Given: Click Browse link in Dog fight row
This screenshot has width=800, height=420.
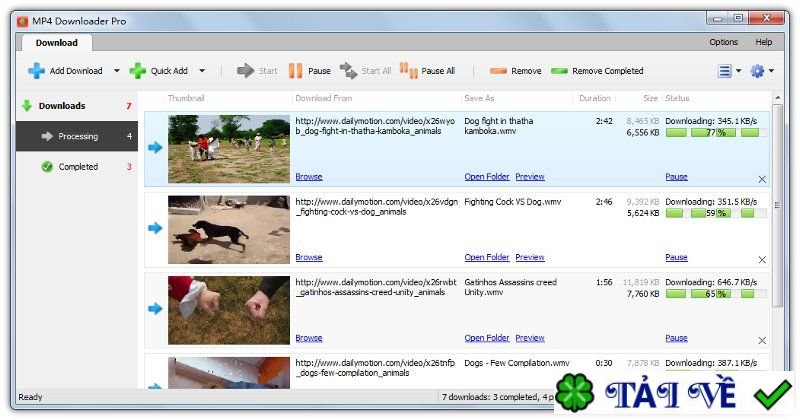Looking at the screenshot, I should coord(309,177).
